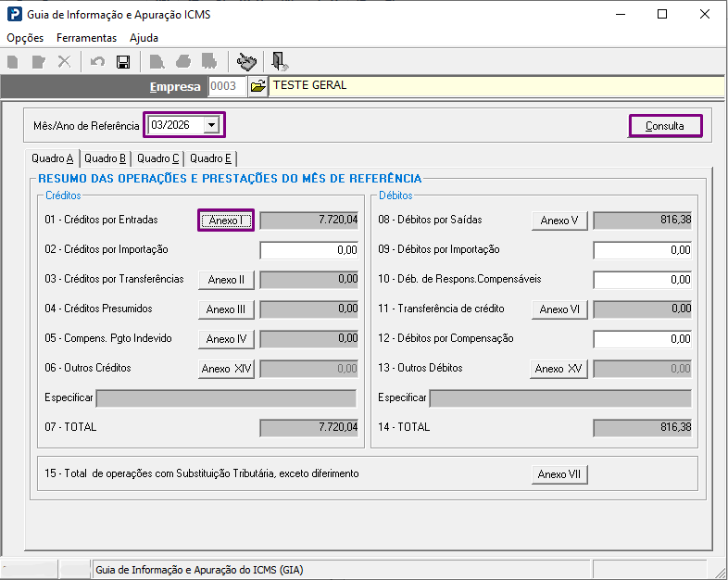Click the Consulta button

tap(665, 126)
